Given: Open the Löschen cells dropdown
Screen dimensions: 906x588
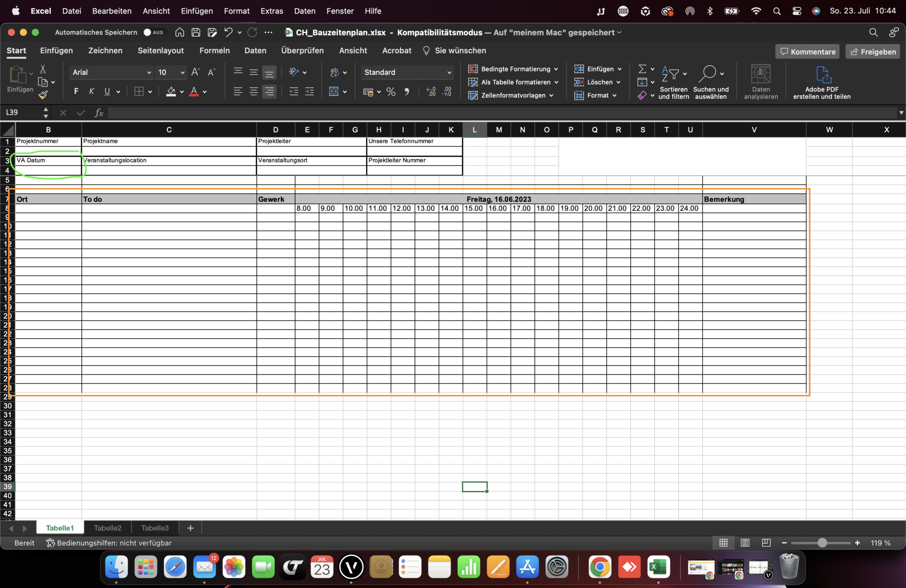Looking at the screenshot, I should click(597, 82).
